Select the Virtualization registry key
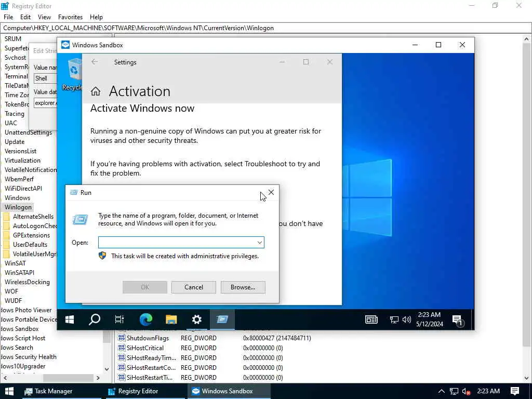Screen dimensions: 532x399 [22, 161]
